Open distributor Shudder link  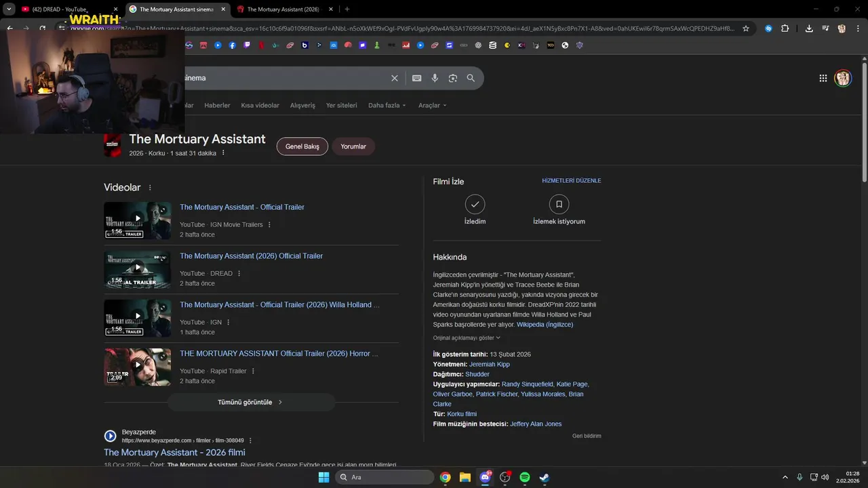coord(477,374)
